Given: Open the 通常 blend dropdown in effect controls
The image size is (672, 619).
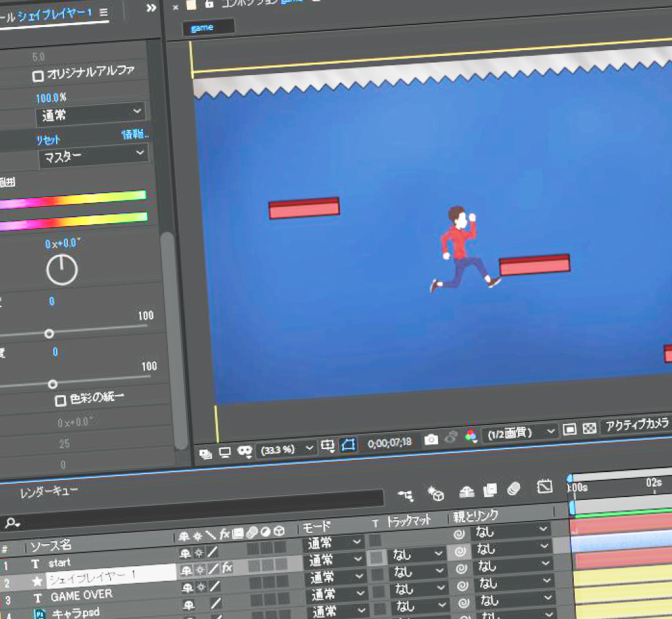Looking at the screenshot, I should coord(92,115).
